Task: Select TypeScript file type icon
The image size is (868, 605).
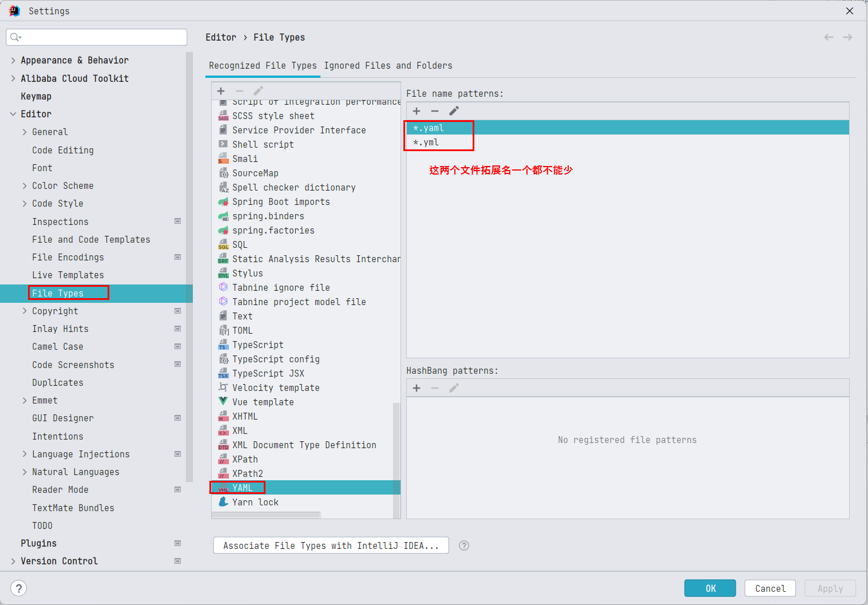Action: [223, 345]
